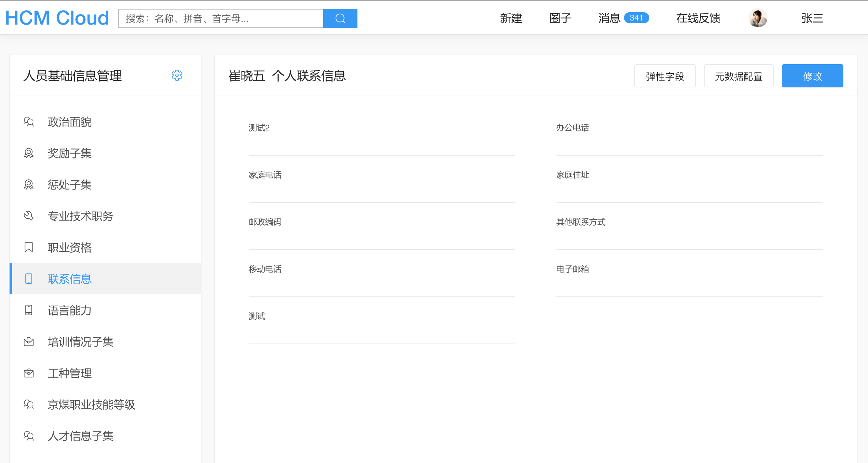Click the 专业技术职务 sidebar icon
868x463 pixels.
[x=29, y=216]
